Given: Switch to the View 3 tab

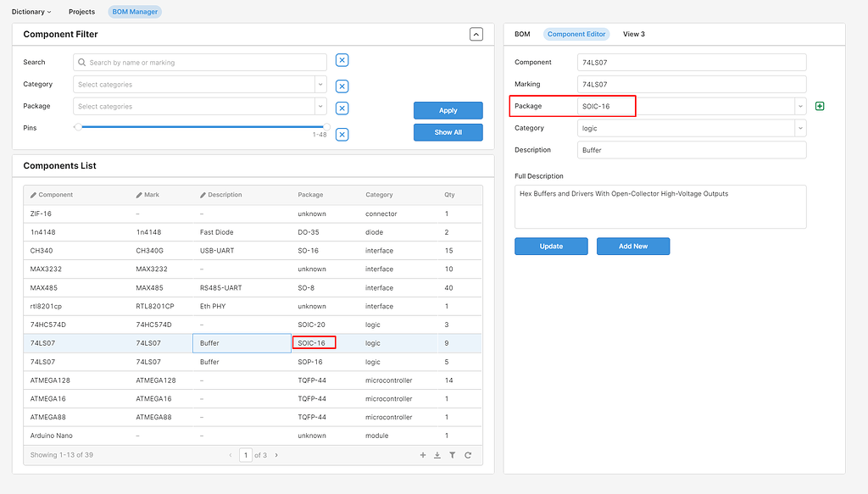Looking at the screenshot, I should pos(633,34).
